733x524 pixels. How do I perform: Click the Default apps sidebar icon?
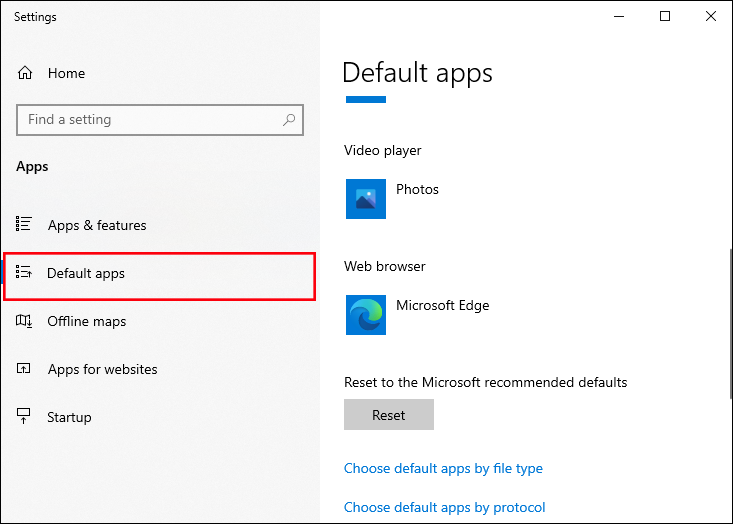(x=25, y=273)
